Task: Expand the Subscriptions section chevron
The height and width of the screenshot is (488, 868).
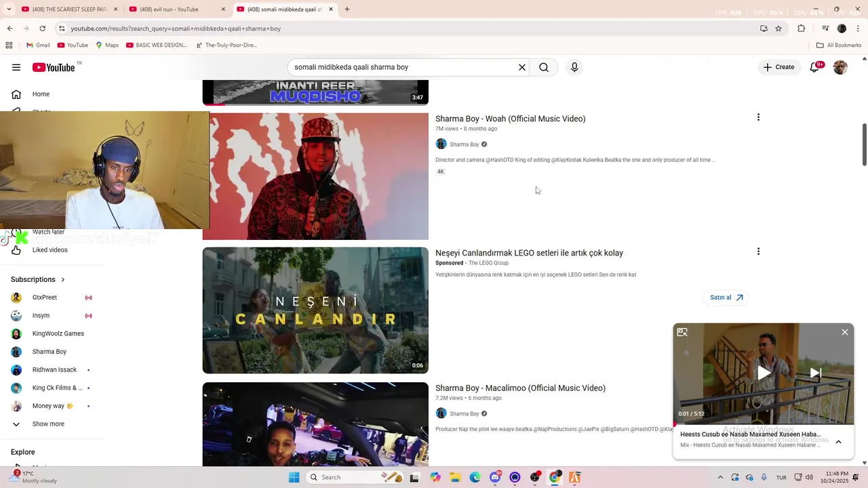Action: coord(63,279)
